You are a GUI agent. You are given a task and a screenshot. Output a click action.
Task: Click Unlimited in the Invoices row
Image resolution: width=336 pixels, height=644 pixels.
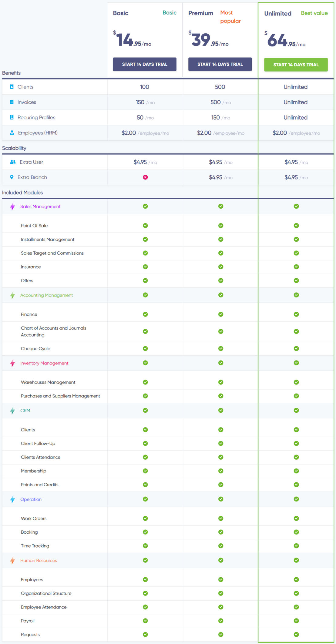click(x=296, y=102)
